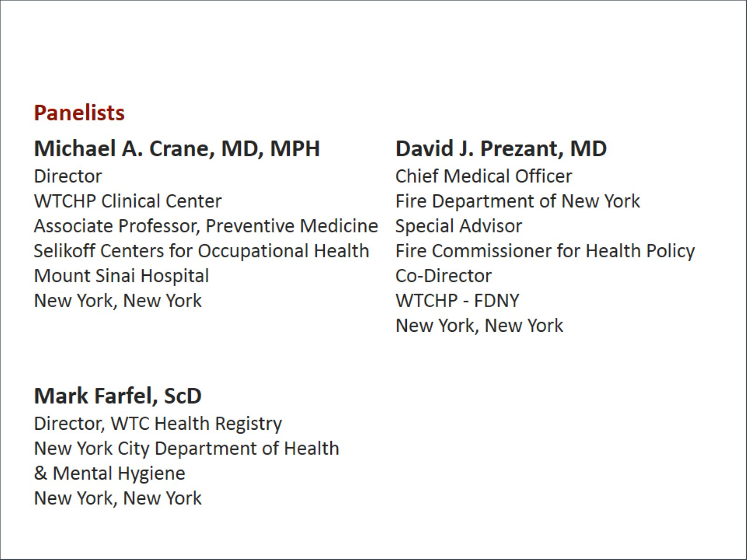Click Associate Professor, Preventive Medicine text

click(206, 226)
